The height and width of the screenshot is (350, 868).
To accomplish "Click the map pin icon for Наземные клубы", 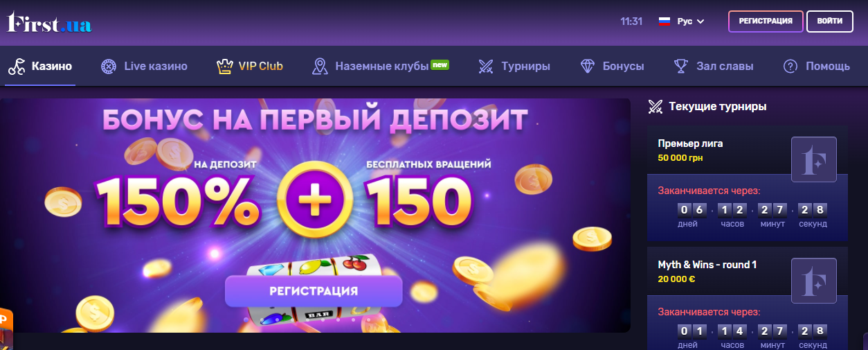I will coord(320,67).
